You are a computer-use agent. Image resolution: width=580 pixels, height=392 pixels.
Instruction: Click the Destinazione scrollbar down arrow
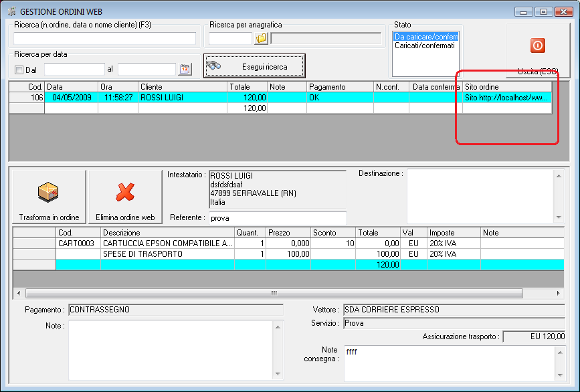coord(559,217)
